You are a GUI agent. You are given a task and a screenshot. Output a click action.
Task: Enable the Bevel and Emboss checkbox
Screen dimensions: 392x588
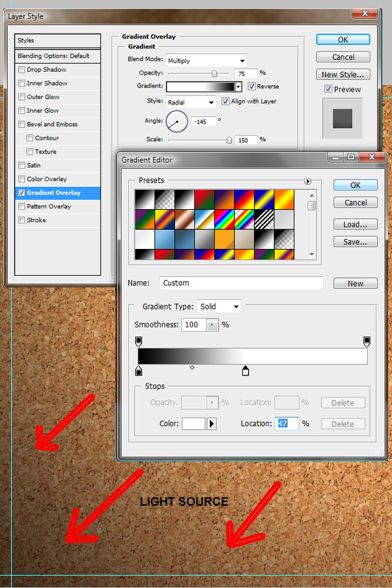coord(22,124)
